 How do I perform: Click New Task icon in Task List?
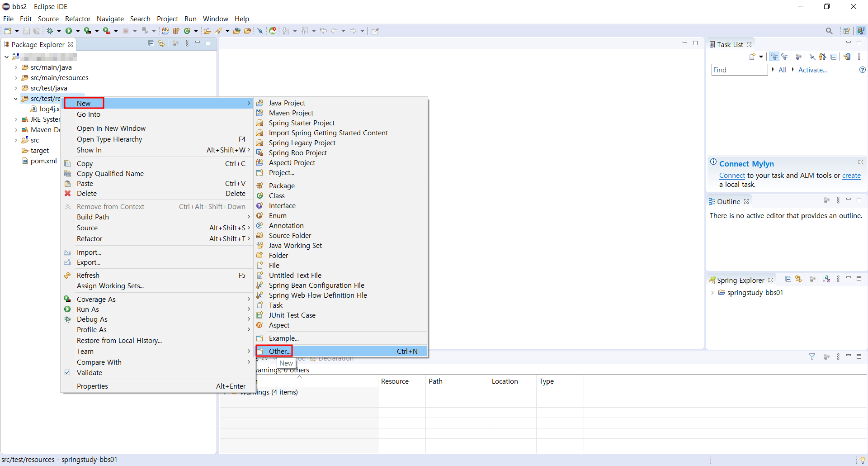752,57
